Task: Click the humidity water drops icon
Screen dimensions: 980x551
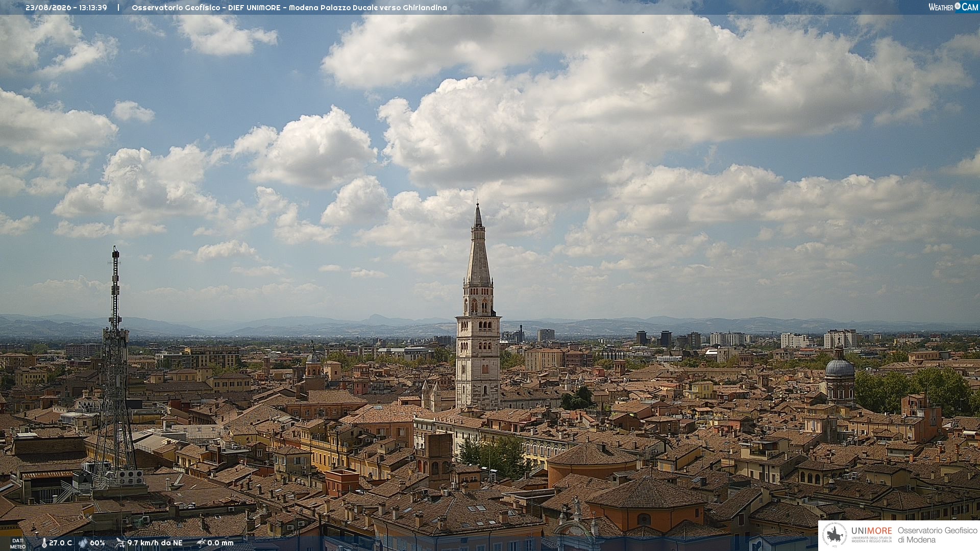Action: click(83, 543)
